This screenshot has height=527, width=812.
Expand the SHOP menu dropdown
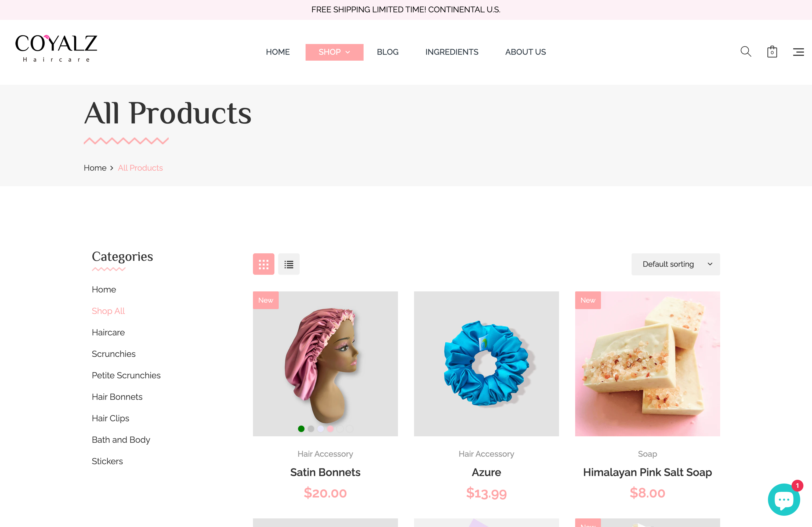334,52
